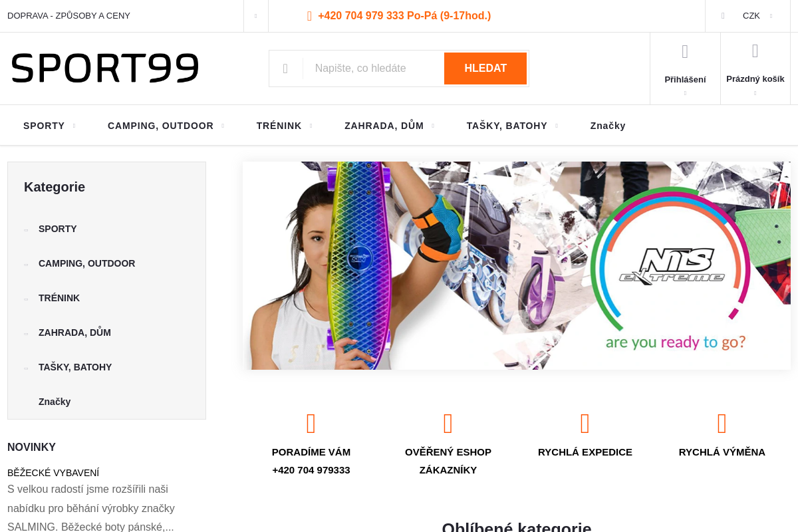Click the search magnifier icon

pyautogui.click(x=285, y=68)
